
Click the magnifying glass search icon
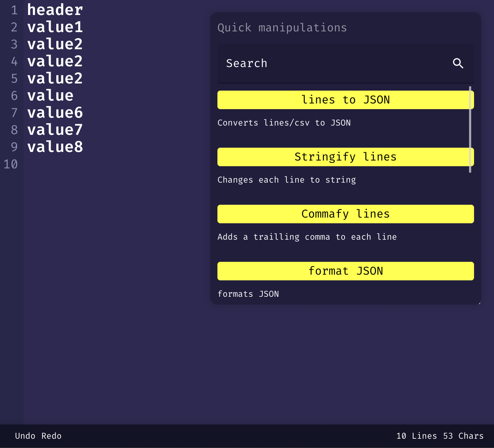(458, 63)
